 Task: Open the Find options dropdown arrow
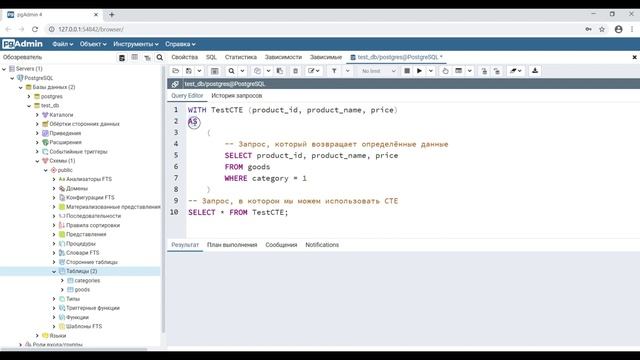point(242,71)
